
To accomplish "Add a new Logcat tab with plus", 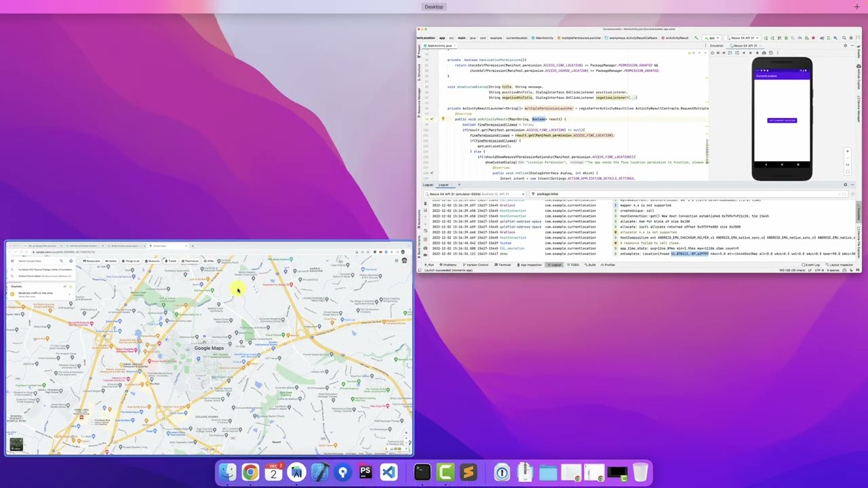I will pos(459,185).
